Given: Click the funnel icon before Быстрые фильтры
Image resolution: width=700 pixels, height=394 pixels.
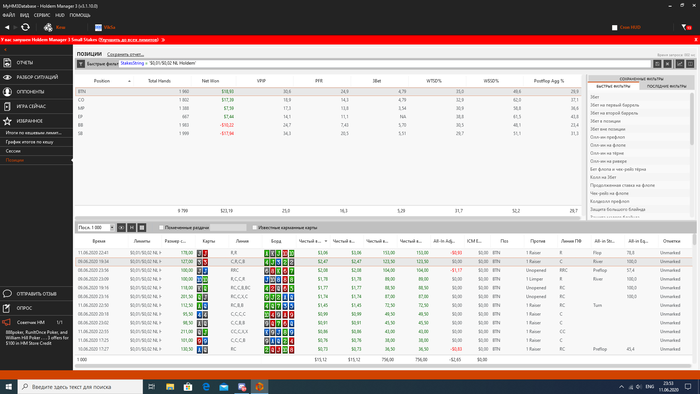Looking at the screenshot, I should (x=81, y=64).
